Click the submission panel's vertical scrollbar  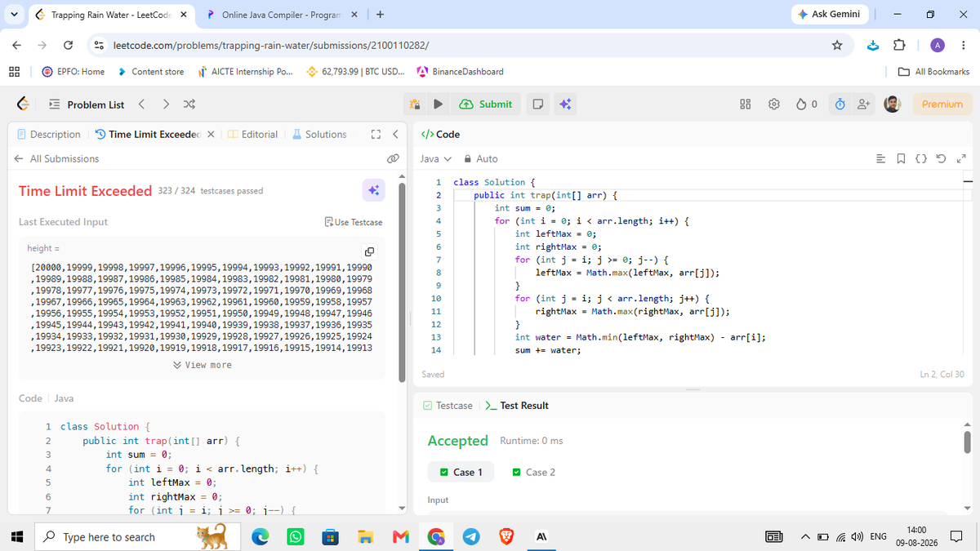pyautogui.click(x=402, y=282)
